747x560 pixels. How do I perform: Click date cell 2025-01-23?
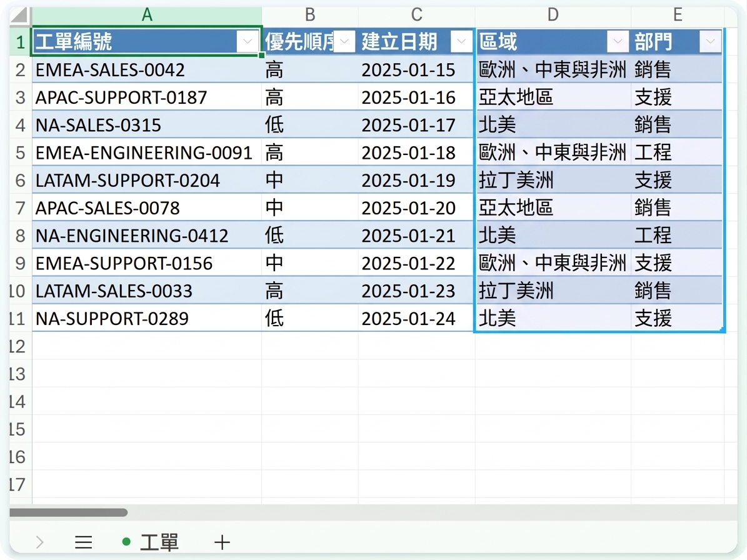point(416,291)
